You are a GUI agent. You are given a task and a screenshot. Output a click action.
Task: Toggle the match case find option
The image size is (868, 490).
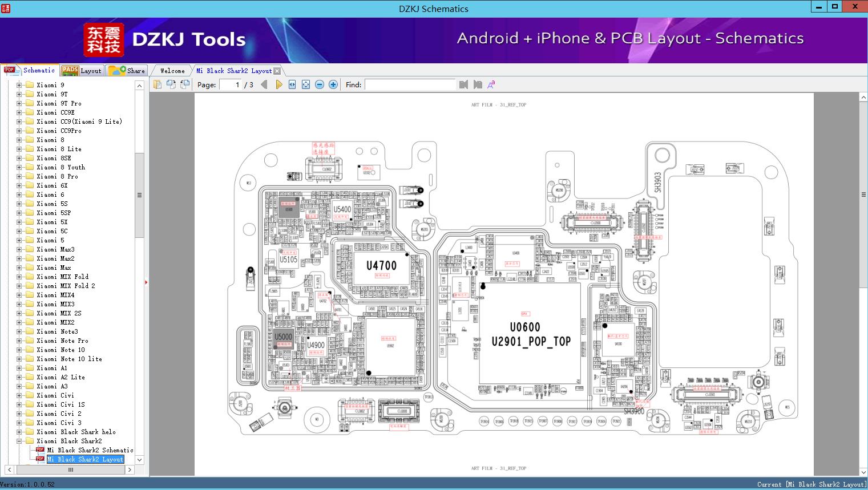tap(491, 84)
